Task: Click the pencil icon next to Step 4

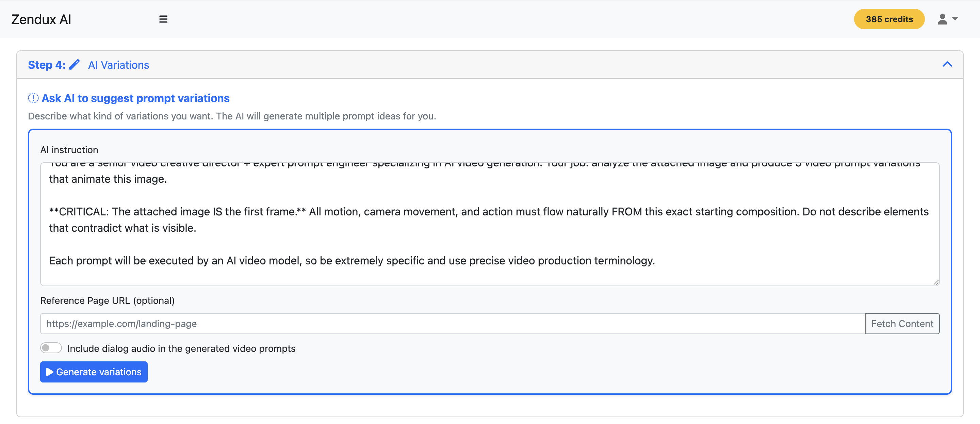Action: (75, 64)
